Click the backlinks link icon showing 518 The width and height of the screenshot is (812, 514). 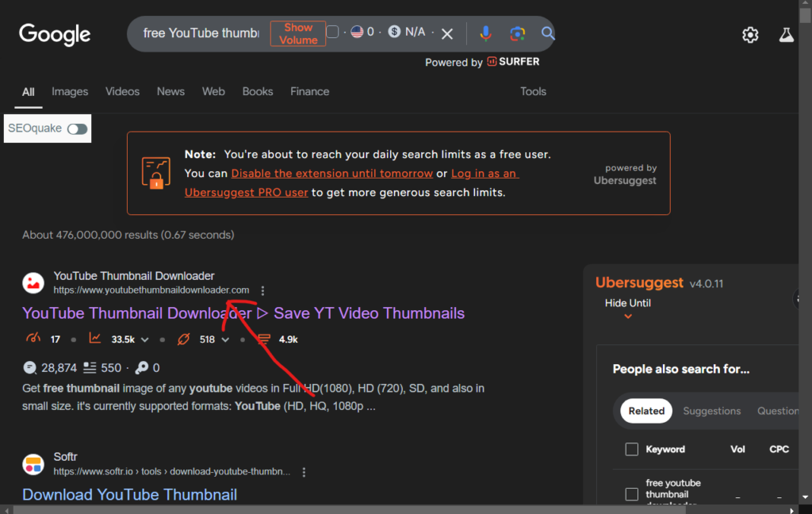(183, 339)
